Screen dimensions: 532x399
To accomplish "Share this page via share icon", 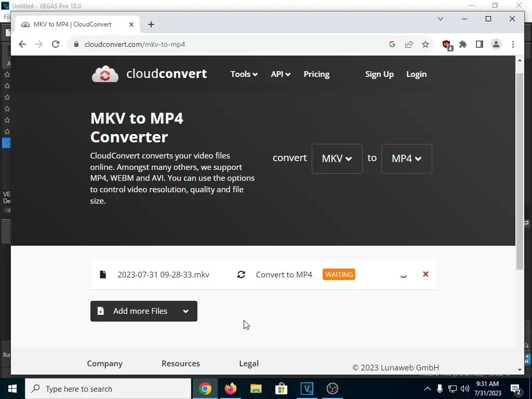I will click(x=409, y=44).
